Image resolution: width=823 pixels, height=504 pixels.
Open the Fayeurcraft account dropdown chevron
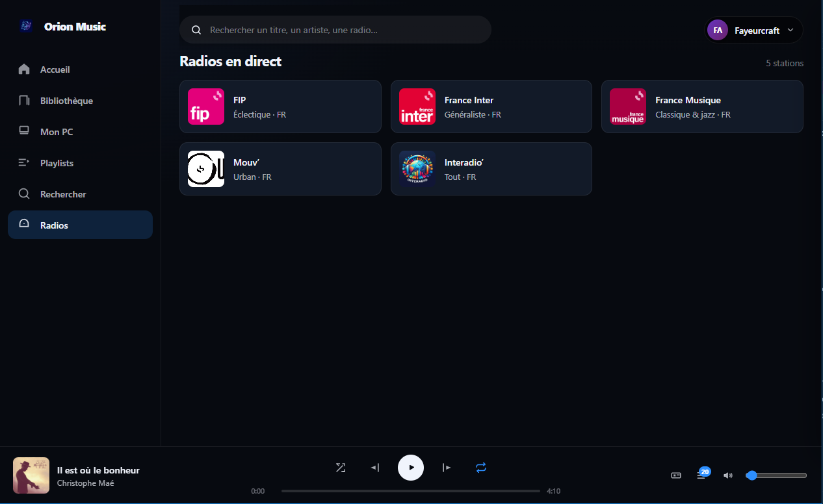point(790,30)
